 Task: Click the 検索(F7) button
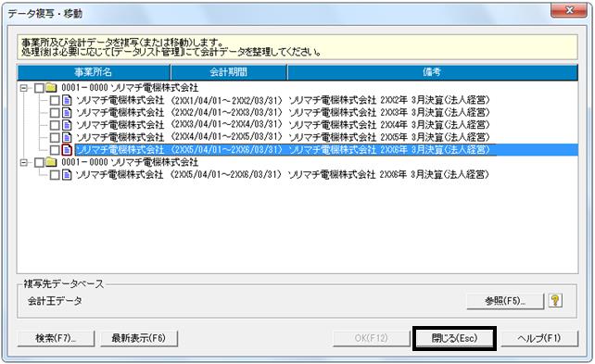point(56,338)
